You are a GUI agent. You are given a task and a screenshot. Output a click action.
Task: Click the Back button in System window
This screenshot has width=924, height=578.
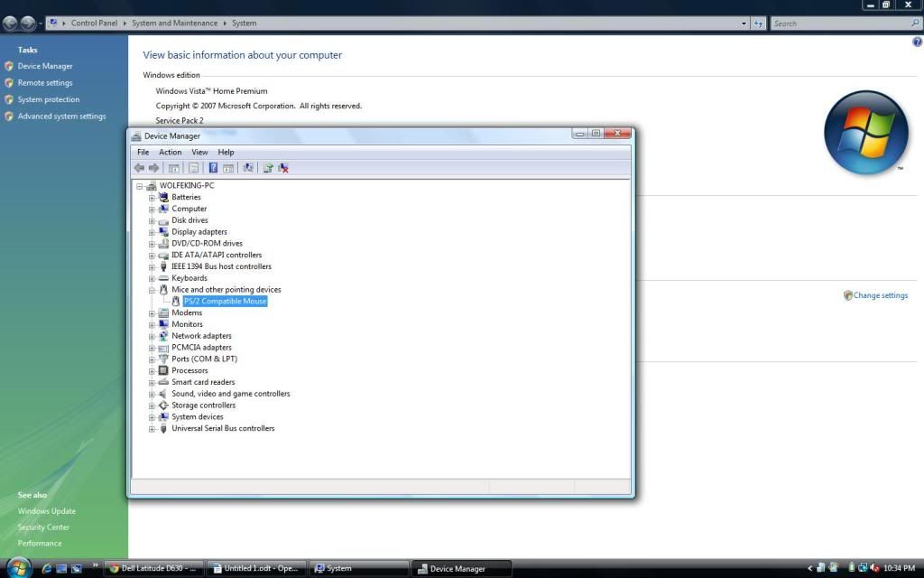[x=10, y=23]
